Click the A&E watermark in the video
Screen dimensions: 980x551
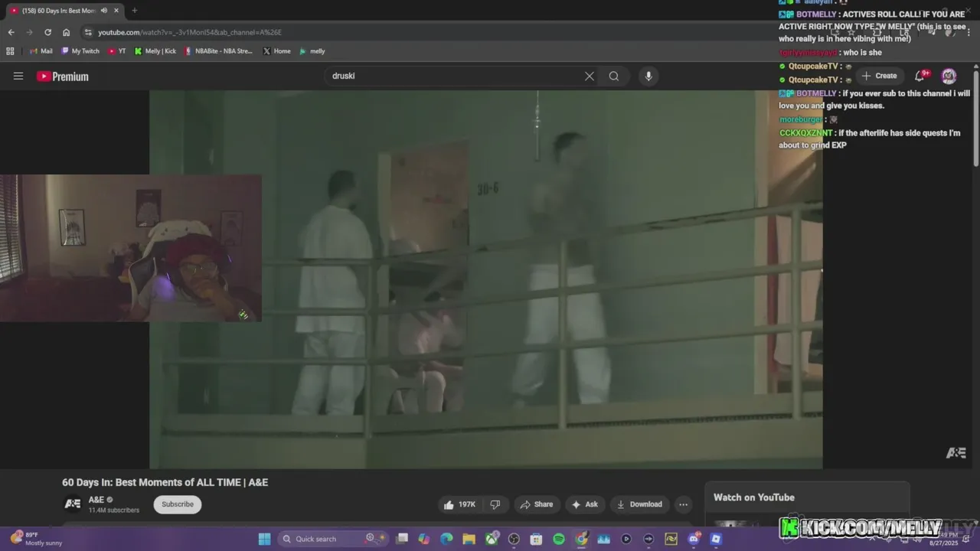(955, 453)
